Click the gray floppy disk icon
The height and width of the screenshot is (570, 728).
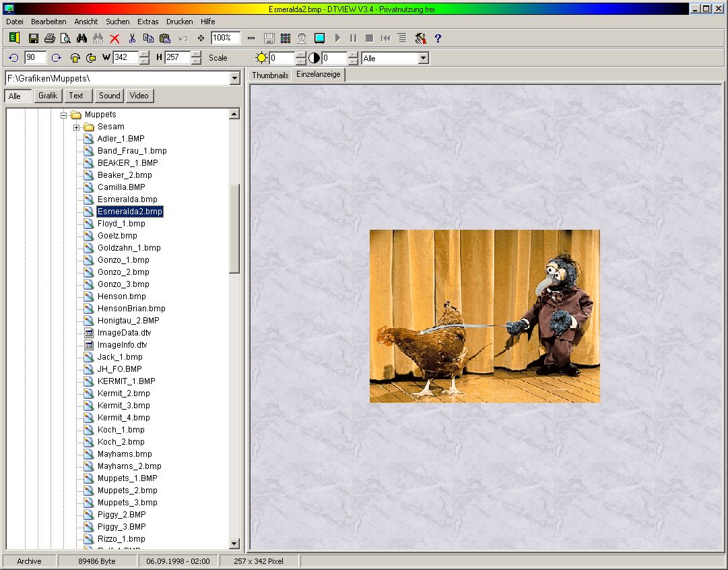pos(269,38)
